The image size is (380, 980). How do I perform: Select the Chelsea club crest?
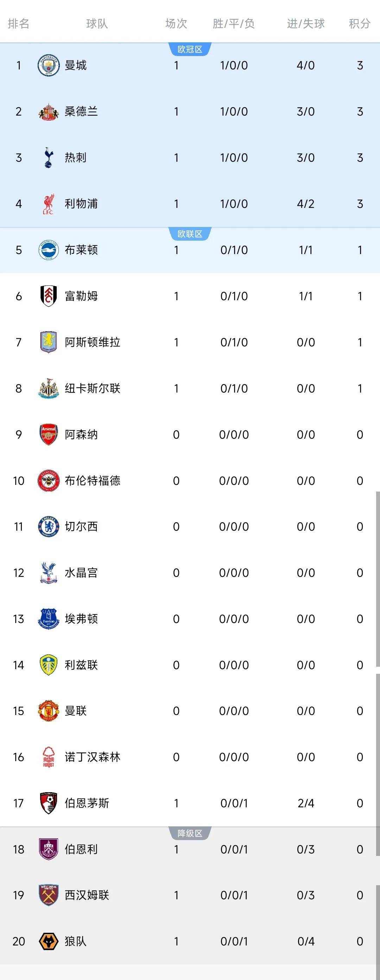[x=49, y=526]
